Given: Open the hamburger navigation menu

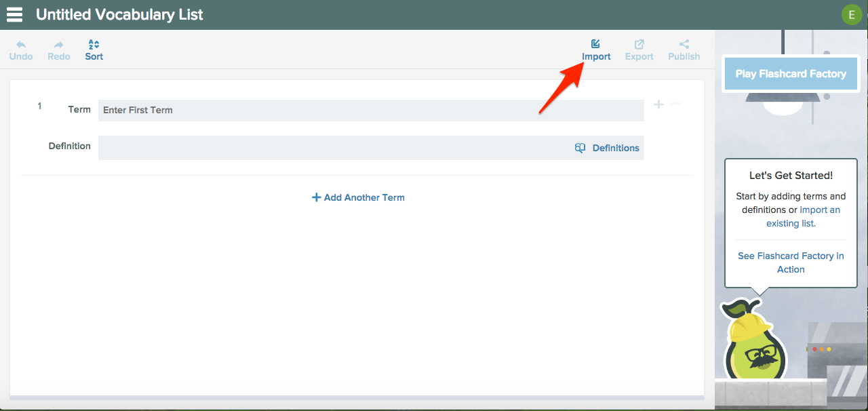Looking at the screenshot, I should tap(14, 14).
